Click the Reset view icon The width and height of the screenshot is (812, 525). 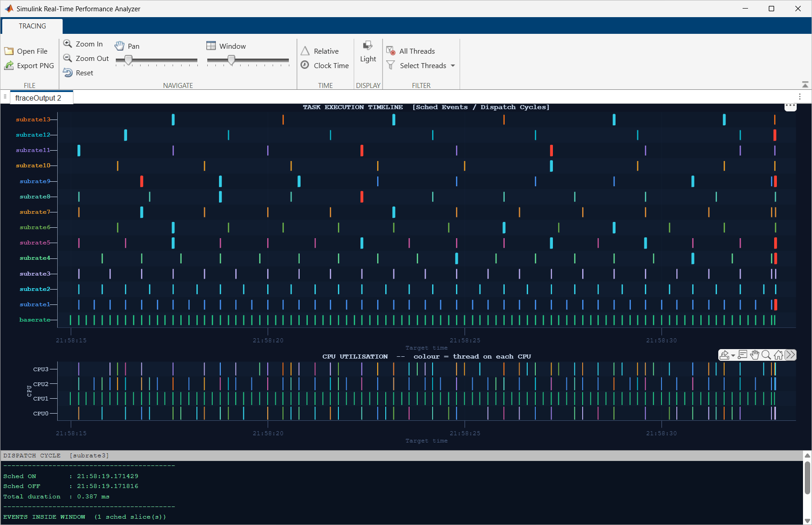tap(68, 73)
